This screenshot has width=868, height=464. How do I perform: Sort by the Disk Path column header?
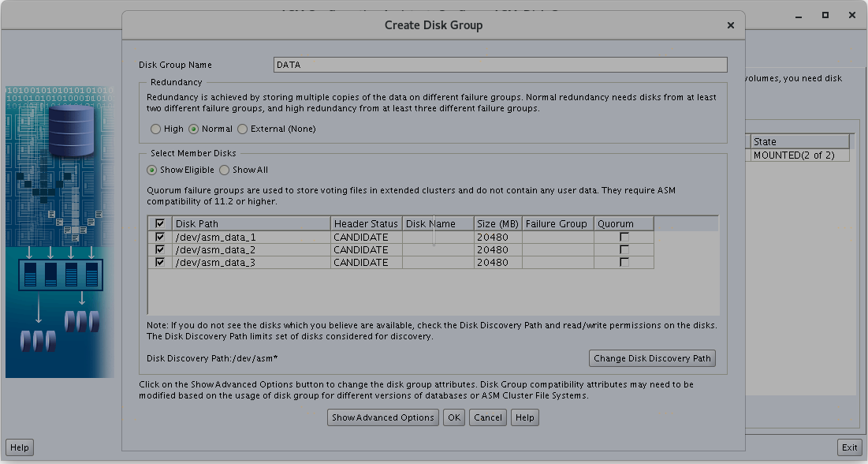251,224
